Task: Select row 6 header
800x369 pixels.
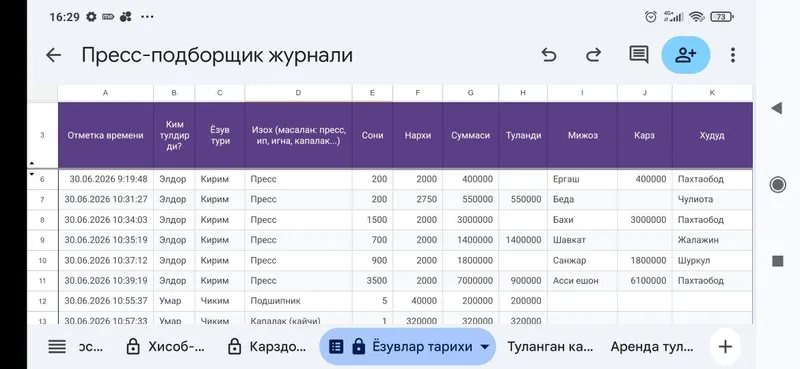Action: point(42,179)
